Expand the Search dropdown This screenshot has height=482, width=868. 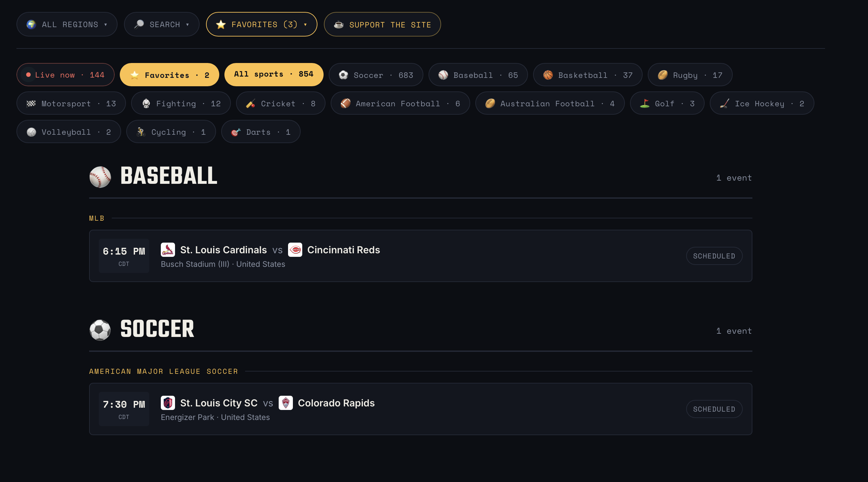(x=162, y=24)
